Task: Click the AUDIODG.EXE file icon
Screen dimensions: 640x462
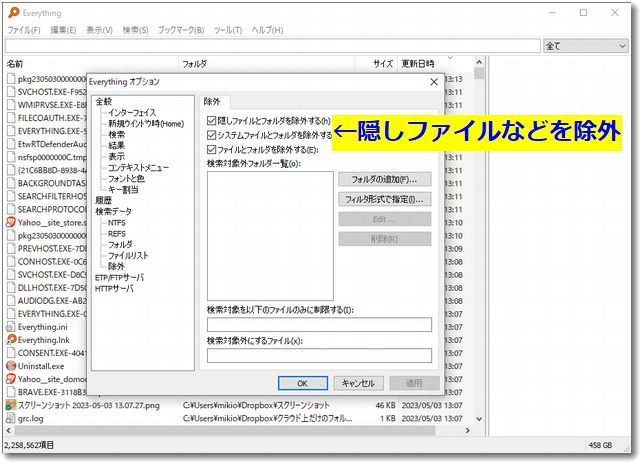Action: click(x=11, y=301)
